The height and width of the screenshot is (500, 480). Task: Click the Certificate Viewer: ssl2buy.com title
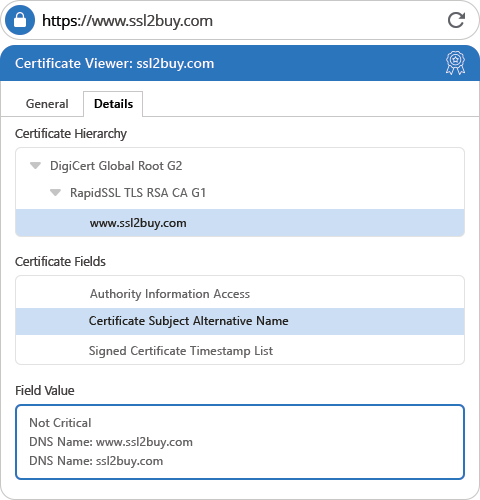tap(115, 63)
